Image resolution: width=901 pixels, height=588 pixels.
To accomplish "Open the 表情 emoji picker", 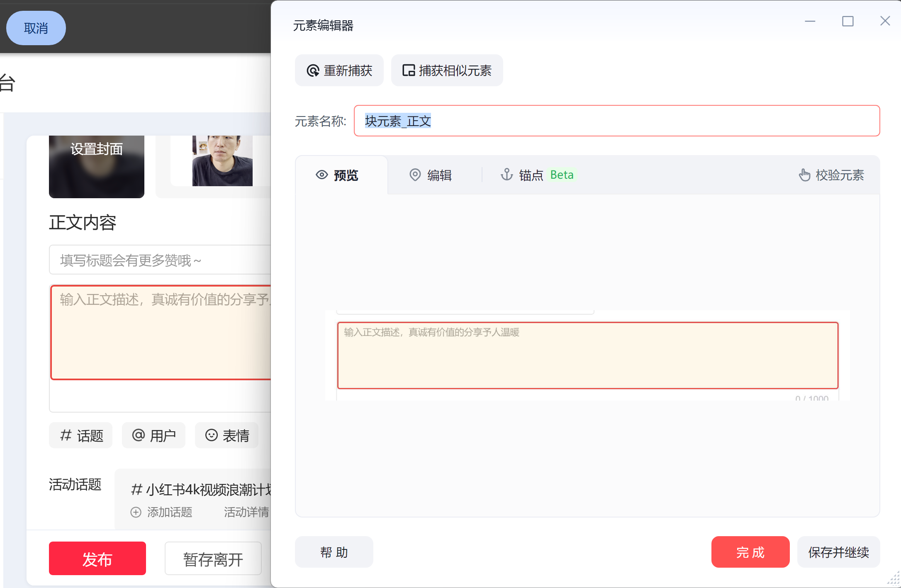I will pos(226,435).
